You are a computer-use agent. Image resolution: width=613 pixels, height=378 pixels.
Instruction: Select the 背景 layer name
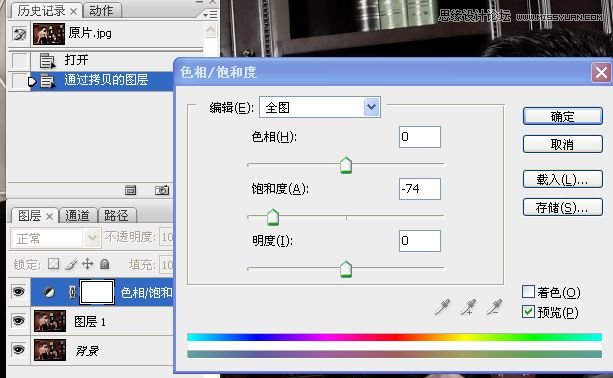click(87, 351)
